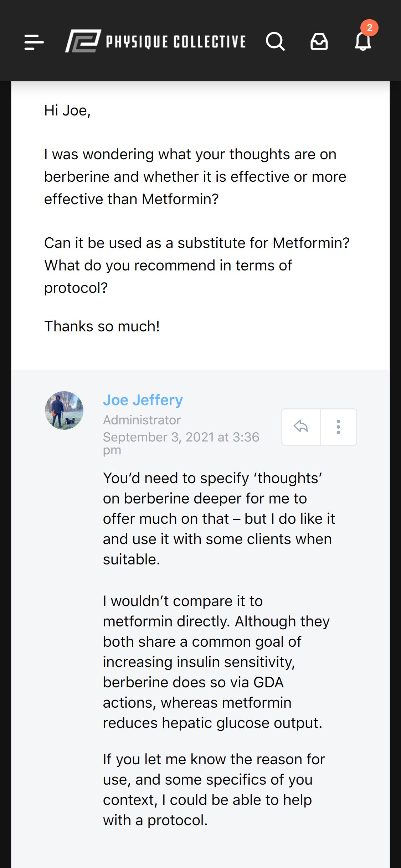Open the notifications bell

point(363,42)
